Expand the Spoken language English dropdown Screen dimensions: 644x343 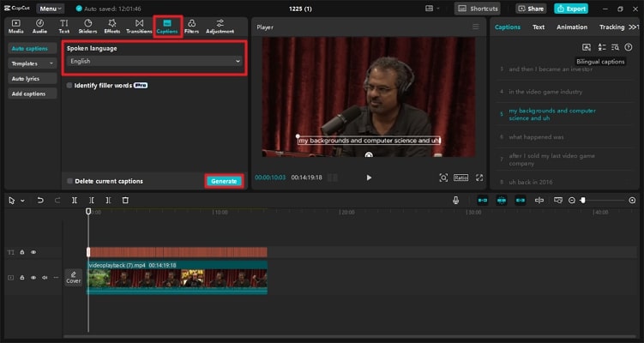pyautogui.click(x=154, y=61)
